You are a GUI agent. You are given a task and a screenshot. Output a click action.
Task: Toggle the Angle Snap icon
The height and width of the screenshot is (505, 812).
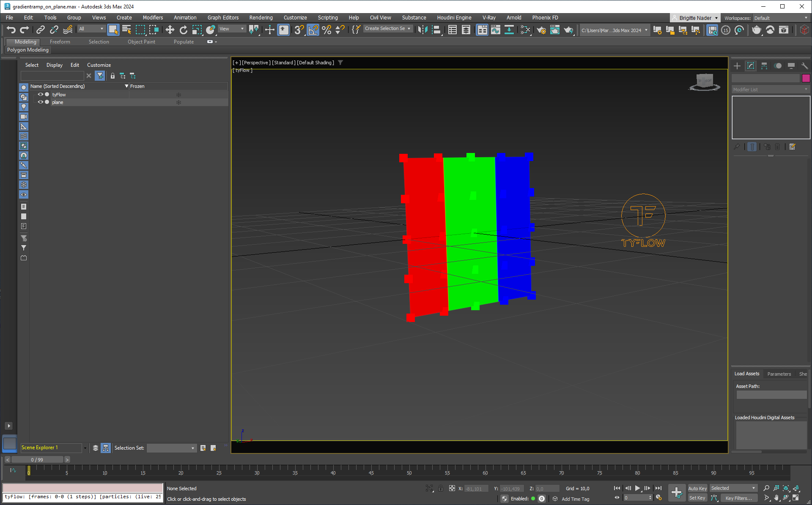(x=313, y=30)
